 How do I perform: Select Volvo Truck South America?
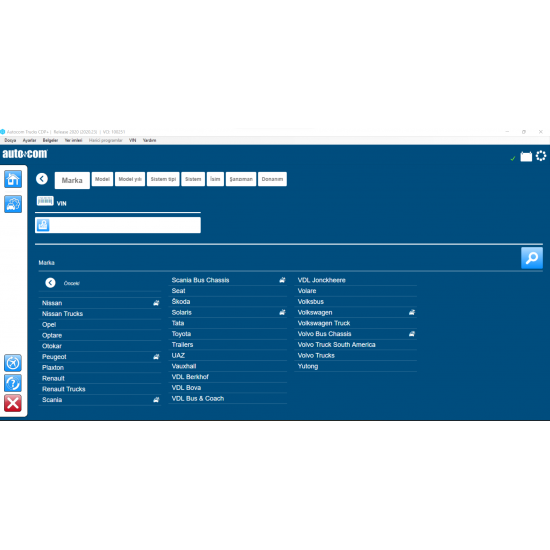click(x=356, y=344)
